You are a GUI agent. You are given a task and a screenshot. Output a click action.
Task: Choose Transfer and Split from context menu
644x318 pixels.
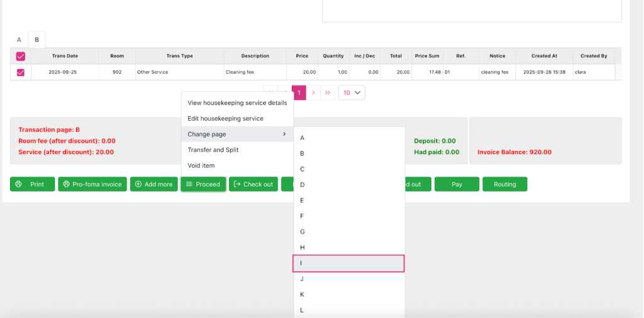[213, 150]
